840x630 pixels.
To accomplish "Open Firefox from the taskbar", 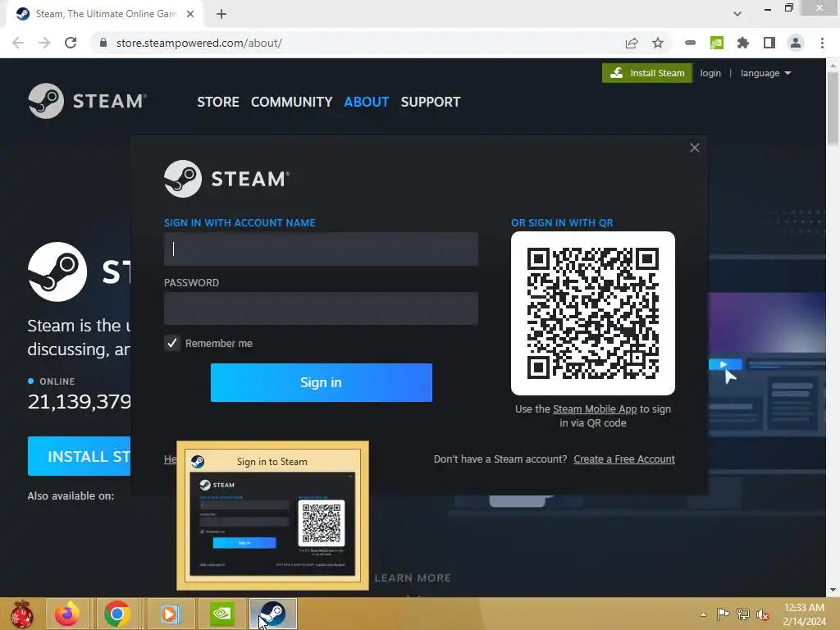I will [x=67, y=614].
